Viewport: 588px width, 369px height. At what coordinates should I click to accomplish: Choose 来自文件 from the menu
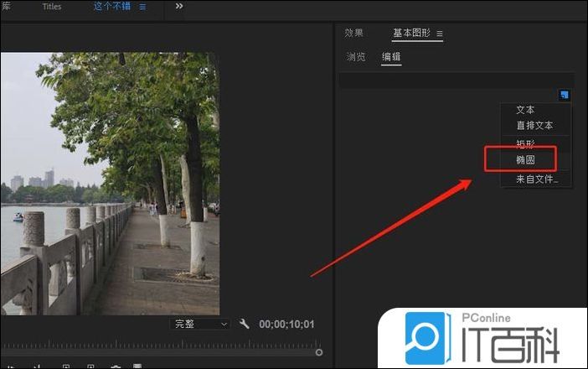coord(536,179)
